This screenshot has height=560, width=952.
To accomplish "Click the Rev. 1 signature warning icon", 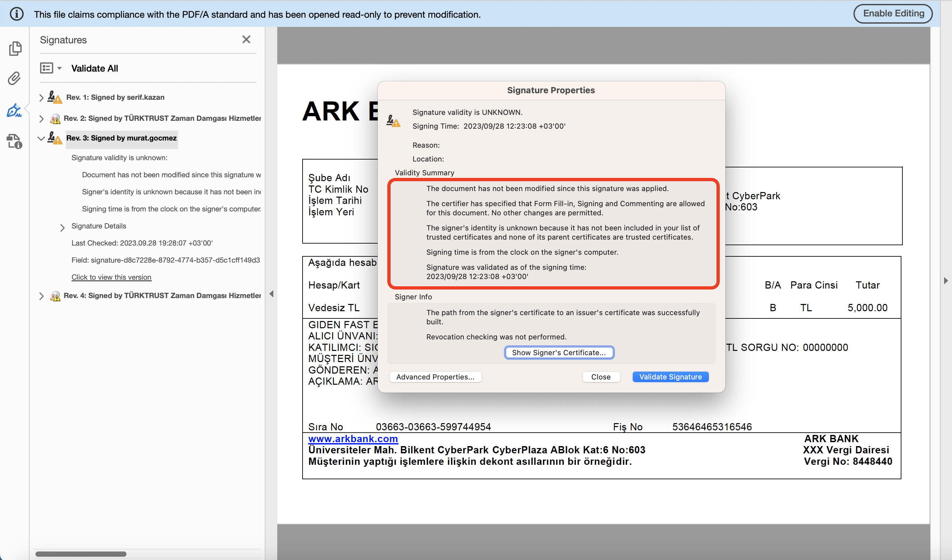I will click(x=55, y=97).
